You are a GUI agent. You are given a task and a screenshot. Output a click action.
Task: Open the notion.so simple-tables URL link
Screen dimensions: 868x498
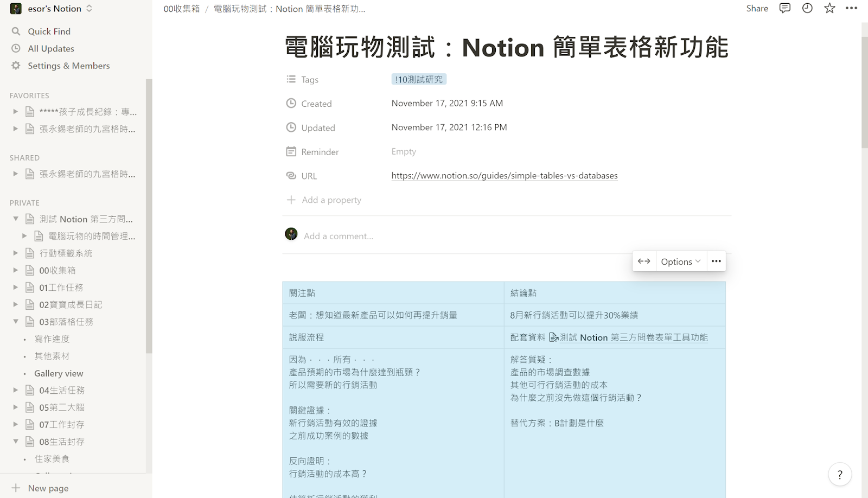[x=505, y=176]
